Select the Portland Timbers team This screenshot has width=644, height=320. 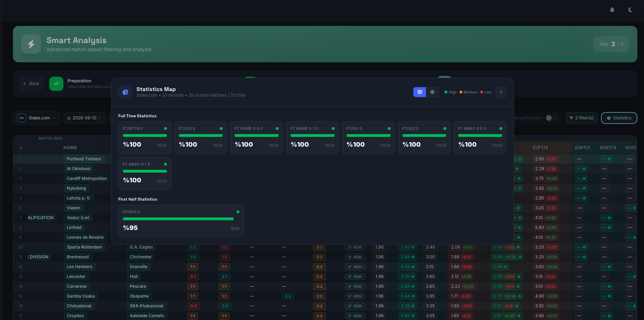(84, 159)
